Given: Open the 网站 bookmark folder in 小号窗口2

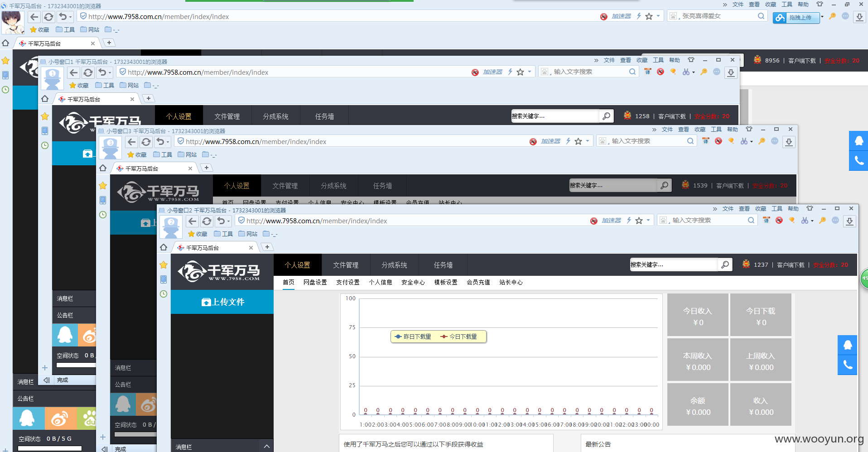Looking at the screenshot, I should [248, 234].
